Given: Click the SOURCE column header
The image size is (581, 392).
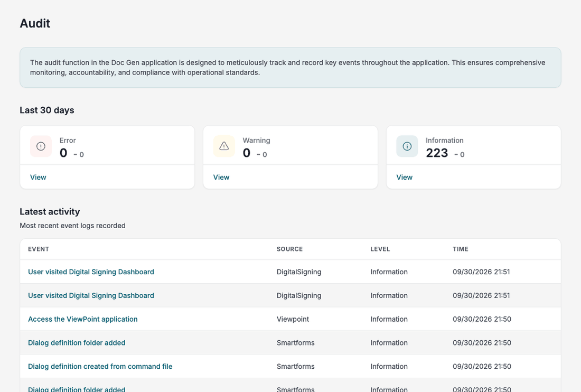Looking at the screenshot, I should [x=290, y=249].
